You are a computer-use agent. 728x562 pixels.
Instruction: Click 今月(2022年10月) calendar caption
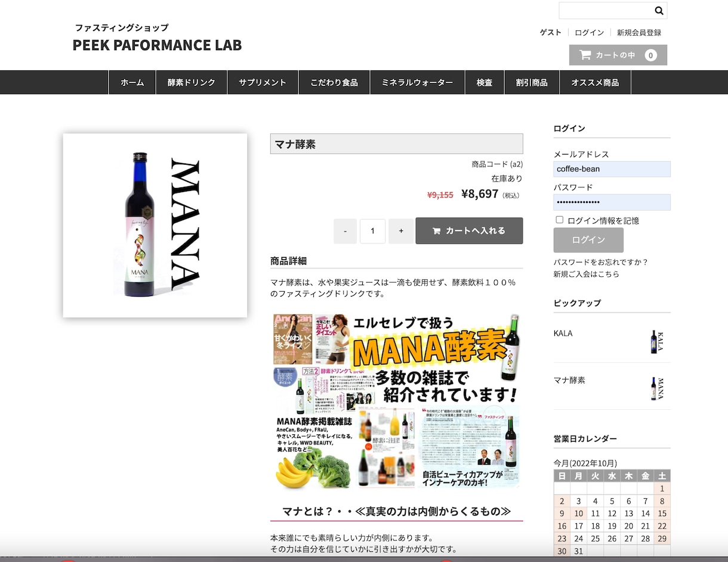[x=585, y=463]
